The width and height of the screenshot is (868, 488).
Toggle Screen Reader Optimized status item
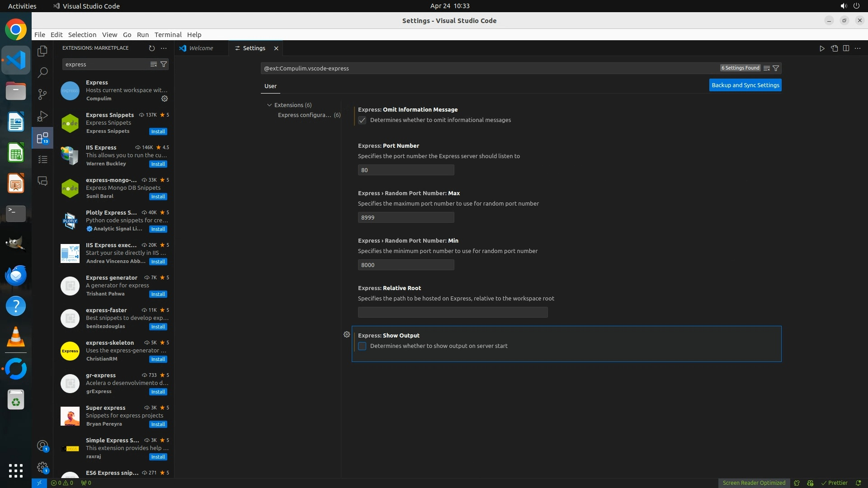point(754,483)
